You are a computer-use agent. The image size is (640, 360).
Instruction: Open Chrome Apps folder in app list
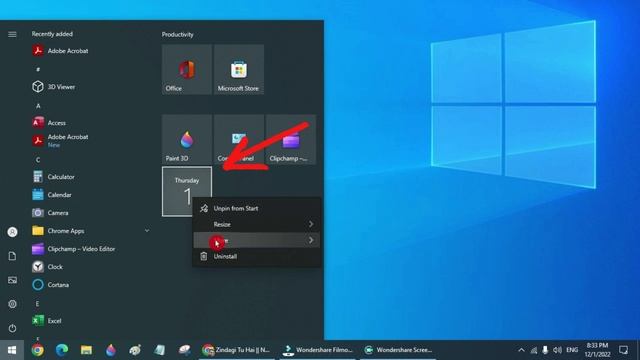[x=58, y=231]
